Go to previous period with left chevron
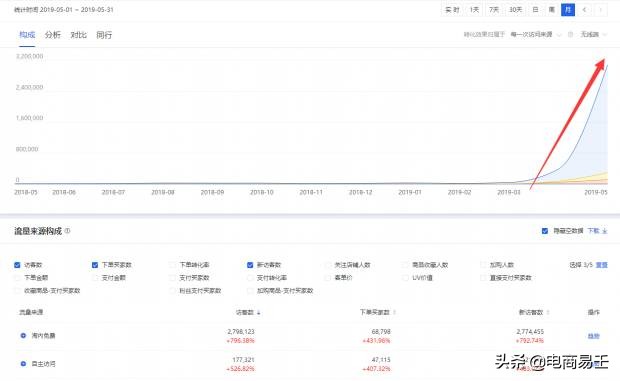The width and height of the screenshot is (620, 381). pyautogui.click(x=584, y=9)
